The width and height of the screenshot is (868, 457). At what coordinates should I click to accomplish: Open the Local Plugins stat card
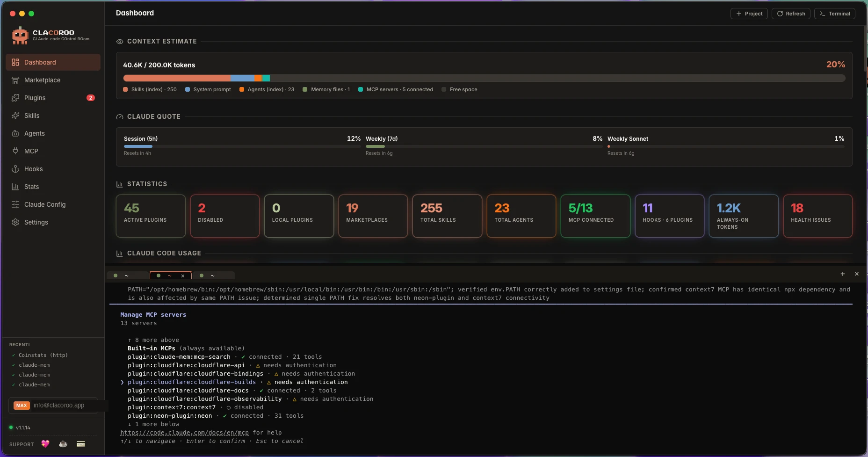(299, 216)
